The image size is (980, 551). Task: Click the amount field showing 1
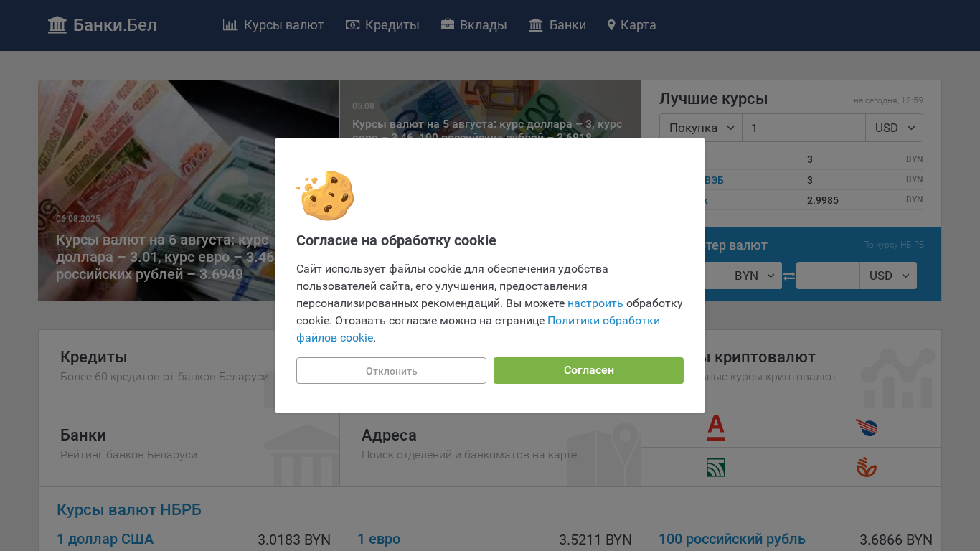(x=804, y=128)
